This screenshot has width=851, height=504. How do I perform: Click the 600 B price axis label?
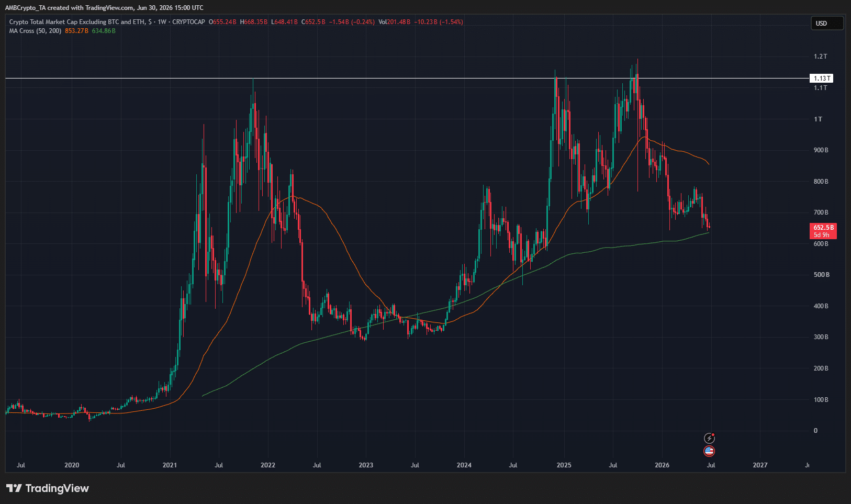pos(821,244)
